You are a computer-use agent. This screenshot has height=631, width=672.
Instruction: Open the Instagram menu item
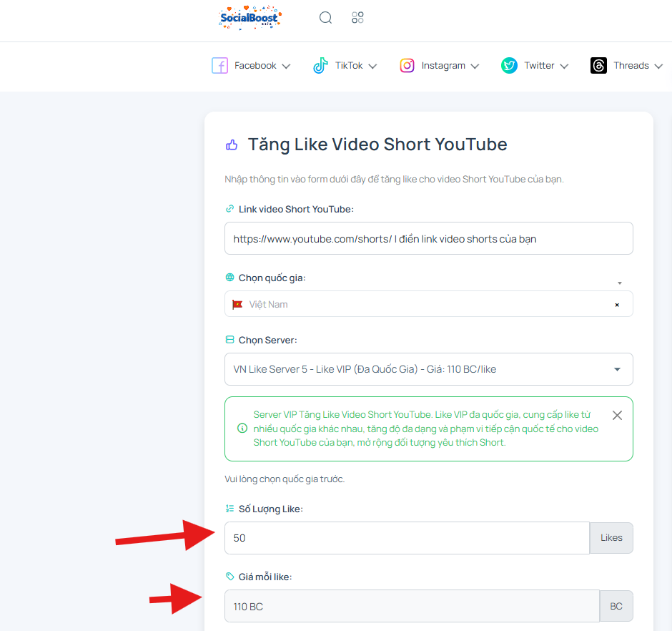tap(439, 66)
